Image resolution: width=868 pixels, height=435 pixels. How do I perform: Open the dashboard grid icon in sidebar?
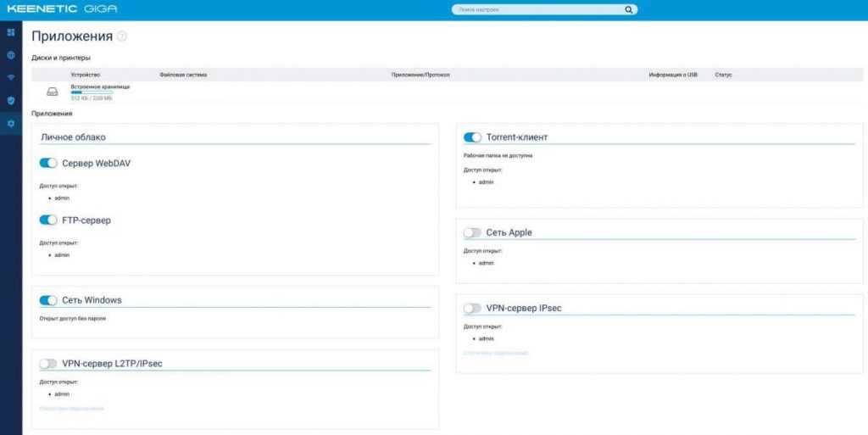point(11,32)
